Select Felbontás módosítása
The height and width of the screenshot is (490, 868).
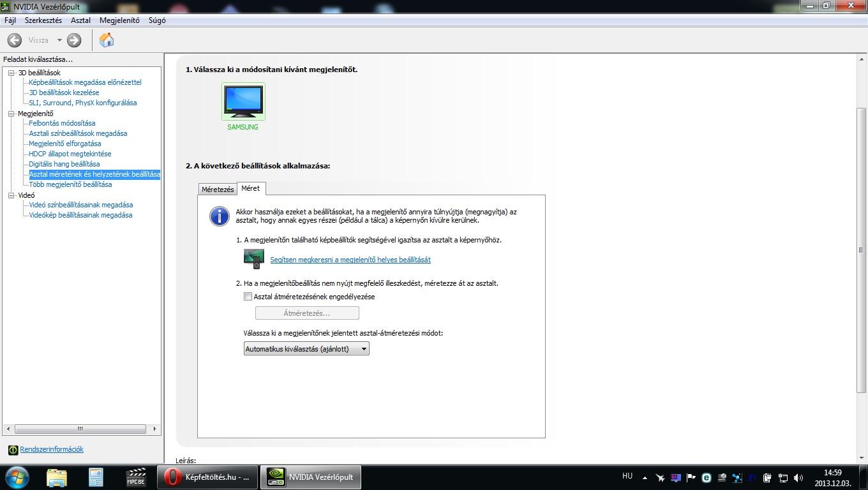(62, 123)
